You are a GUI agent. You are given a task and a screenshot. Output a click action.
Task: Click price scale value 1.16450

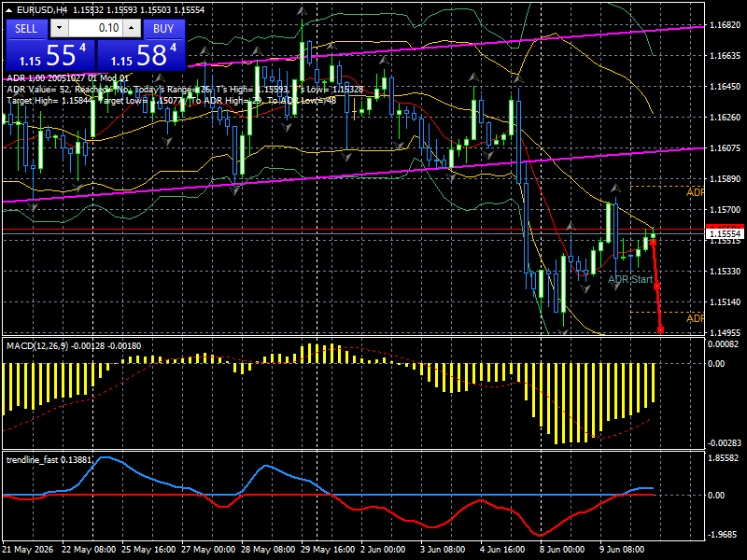point(726,86)
